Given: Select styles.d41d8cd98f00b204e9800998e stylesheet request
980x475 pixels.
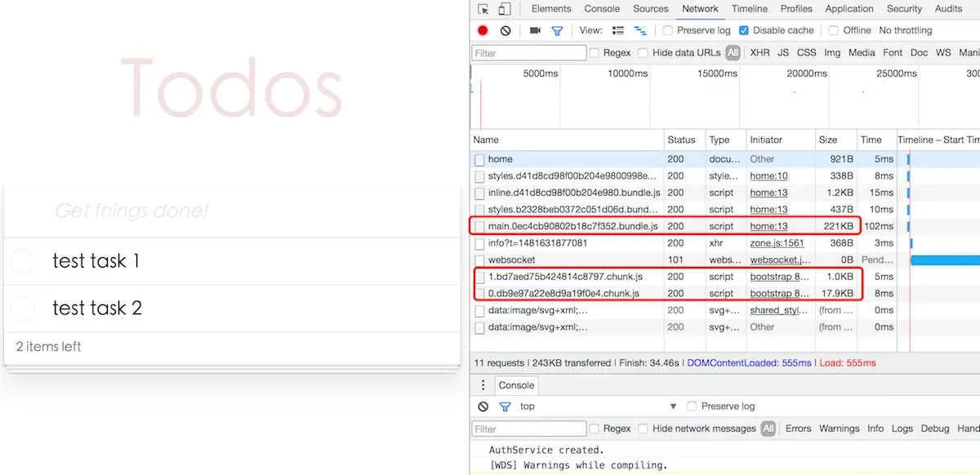Looking at the screenshot, I should (x=725, y=176).
